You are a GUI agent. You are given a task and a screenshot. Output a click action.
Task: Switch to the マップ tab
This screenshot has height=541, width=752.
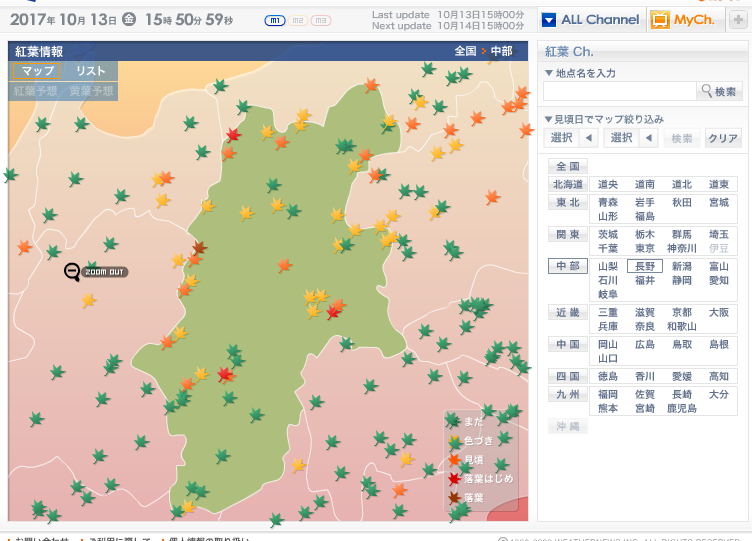pyautogui.click(x=36, y=71)
